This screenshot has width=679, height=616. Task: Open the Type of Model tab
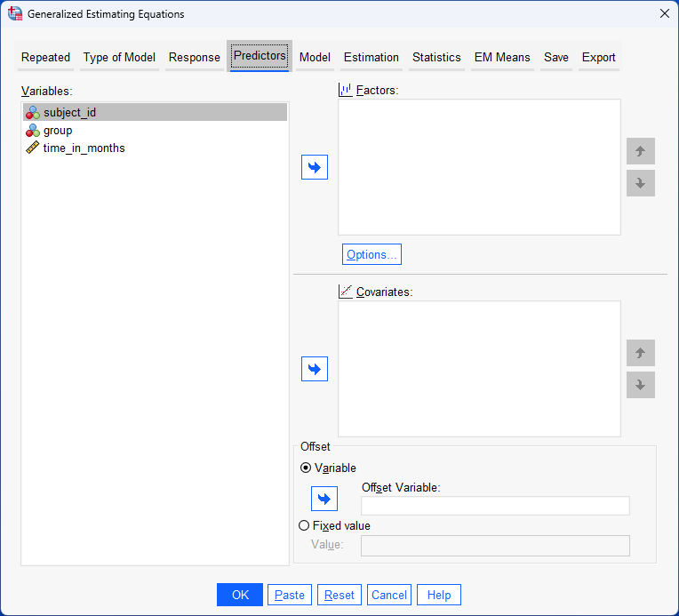click(119, 57)
